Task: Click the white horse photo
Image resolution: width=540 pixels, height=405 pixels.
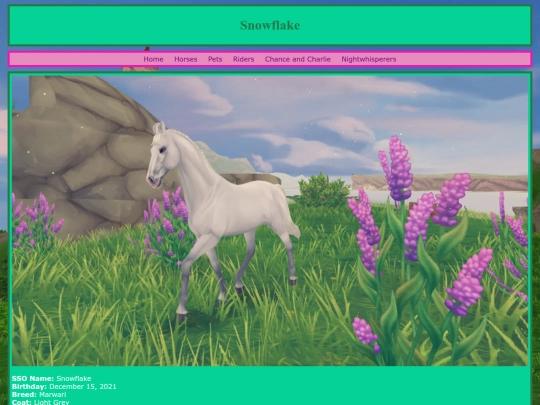Action: pyautogui.click(x=270, y=220)
